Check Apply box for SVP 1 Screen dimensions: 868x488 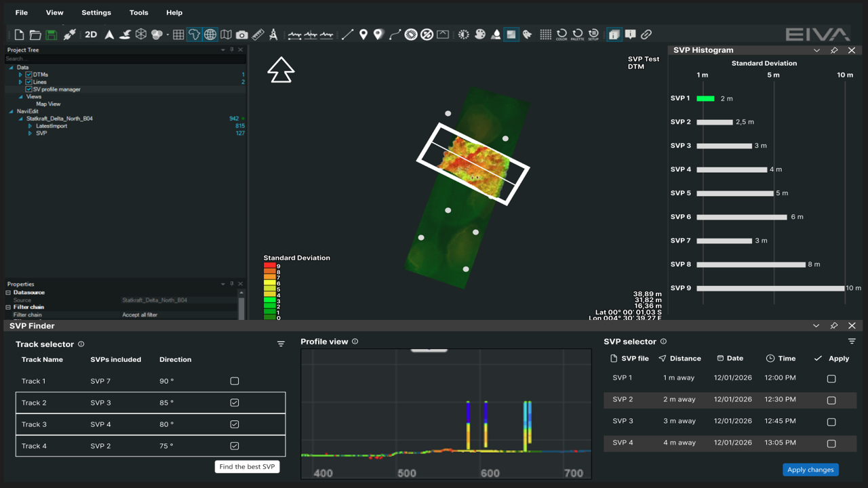tap(831, 379)
